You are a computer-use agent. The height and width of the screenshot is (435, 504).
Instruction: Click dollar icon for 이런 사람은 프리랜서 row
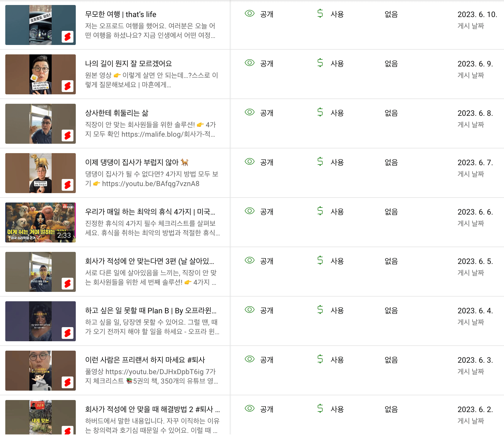pyautogui.click(x=320, y=359)
